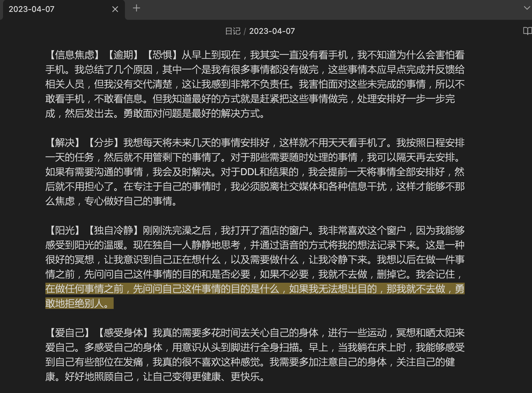Click the word DDL in second paragraph
Screen dimensions: 532x393
(x=250, y=172)
